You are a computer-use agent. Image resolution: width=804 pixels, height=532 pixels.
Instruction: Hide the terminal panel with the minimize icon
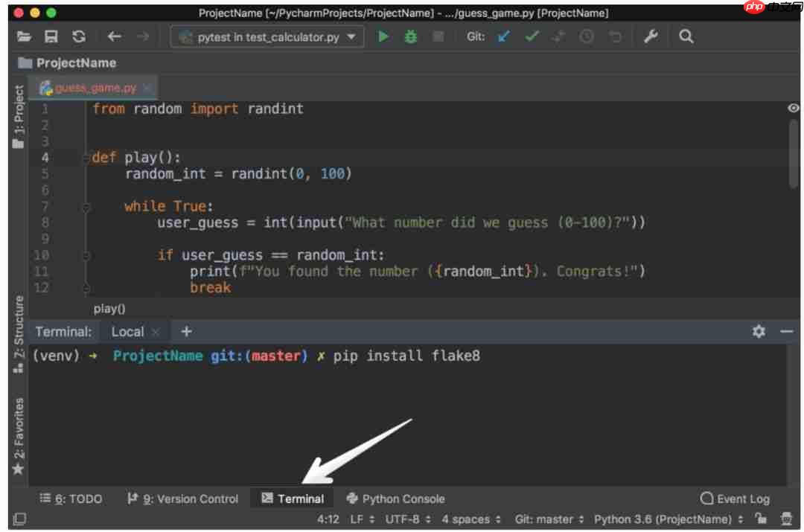tap(788, 331)
